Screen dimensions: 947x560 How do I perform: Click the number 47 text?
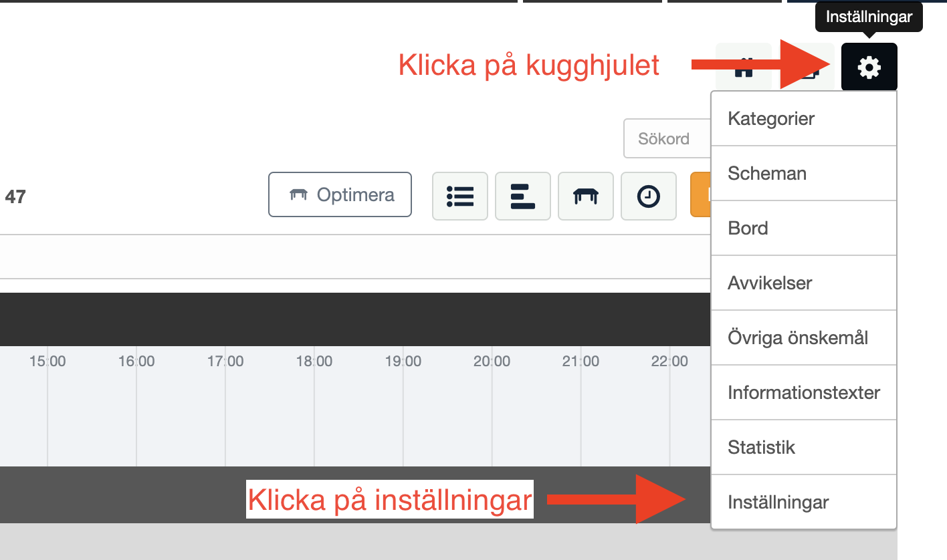[x=15, y=197]
